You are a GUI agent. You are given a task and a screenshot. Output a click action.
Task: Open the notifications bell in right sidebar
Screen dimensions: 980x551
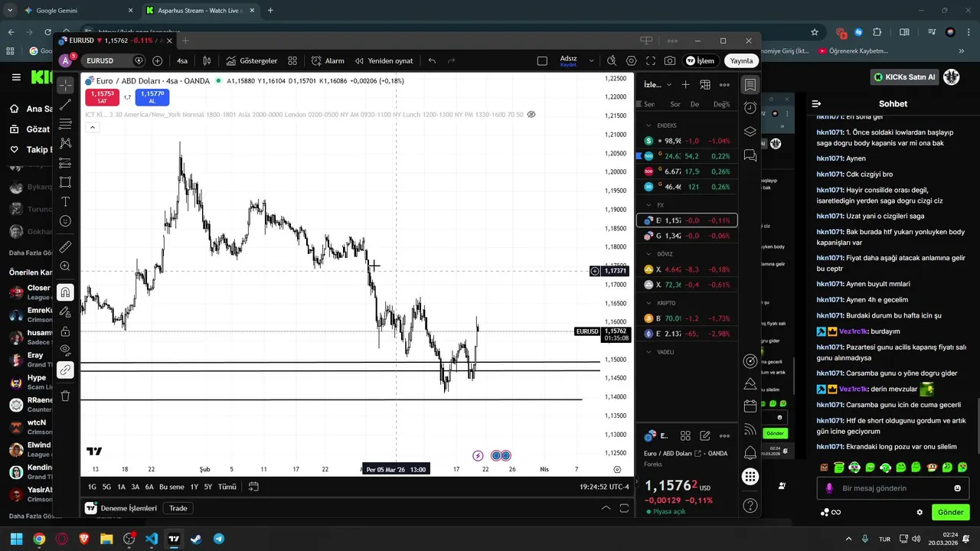click(750, 453)
